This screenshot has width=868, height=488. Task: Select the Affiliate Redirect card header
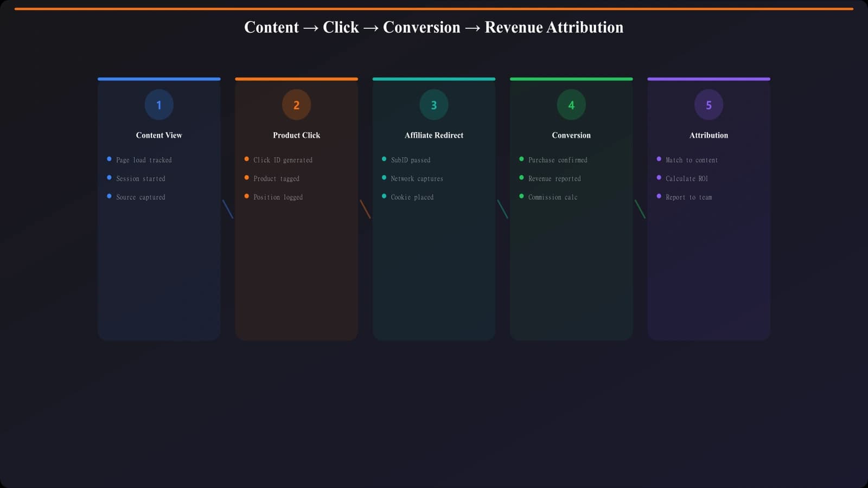pos(433,135)
